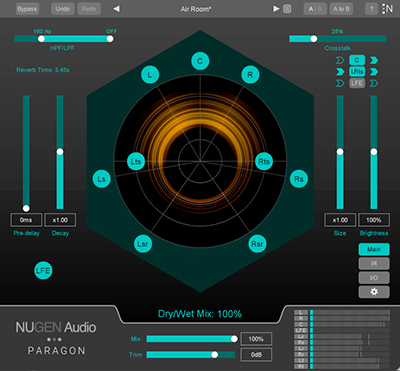Screen dimensions: 400x371
Task: Switch the A|B comparison toggle
Action: coord(315,9)
